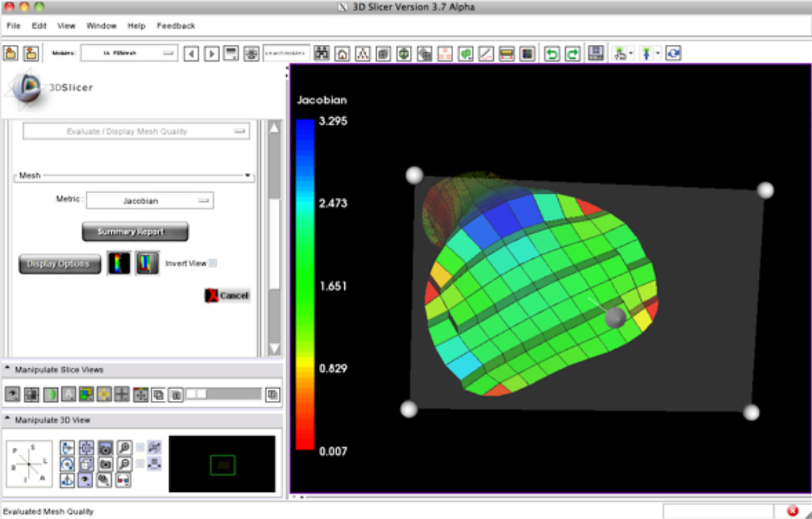
Task: Click the Summary Report button
Action: coord(135,232)
